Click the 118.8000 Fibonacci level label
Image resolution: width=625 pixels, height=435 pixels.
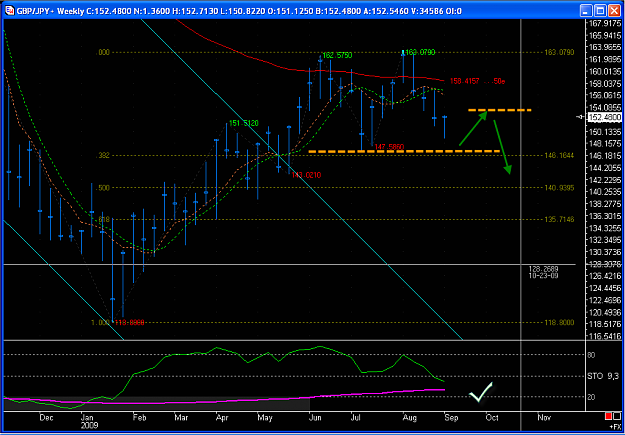pos(559,323)
